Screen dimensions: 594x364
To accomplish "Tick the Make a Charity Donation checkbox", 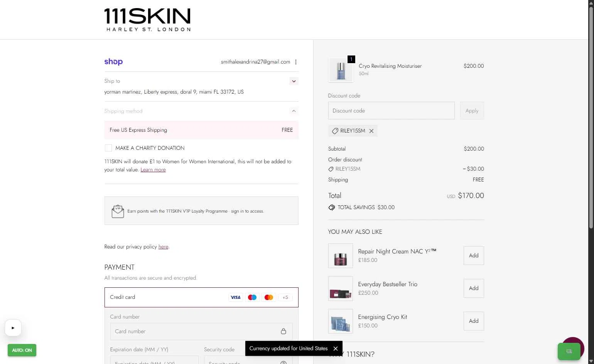I will (108, 148).
